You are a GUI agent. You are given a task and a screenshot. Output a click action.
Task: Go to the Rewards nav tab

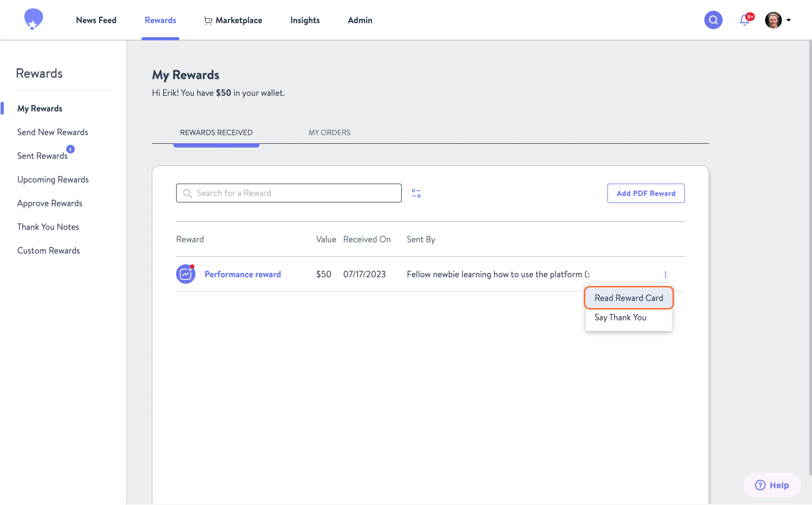tap(160, 20)
